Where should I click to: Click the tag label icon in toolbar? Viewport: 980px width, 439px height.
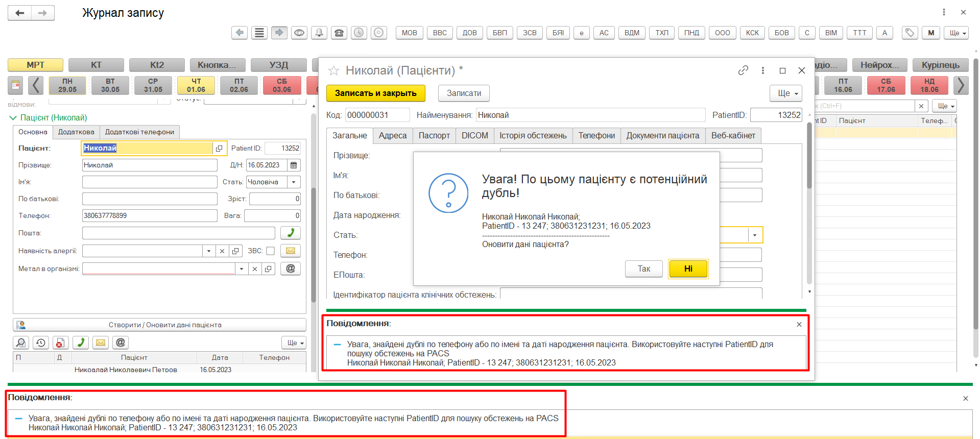click(909, 33)
